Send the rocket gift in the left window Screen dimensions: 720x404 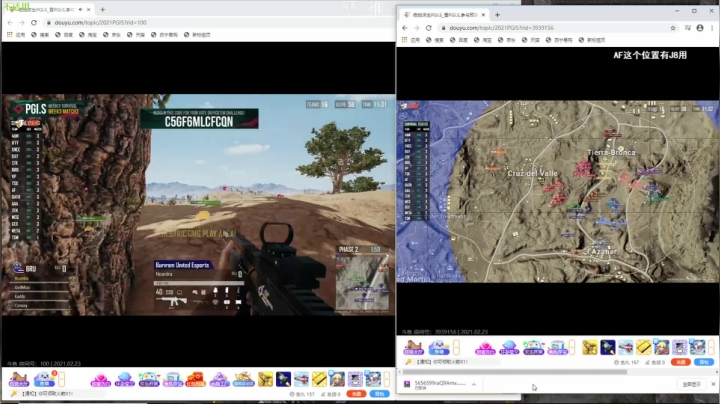coord(283,379)
